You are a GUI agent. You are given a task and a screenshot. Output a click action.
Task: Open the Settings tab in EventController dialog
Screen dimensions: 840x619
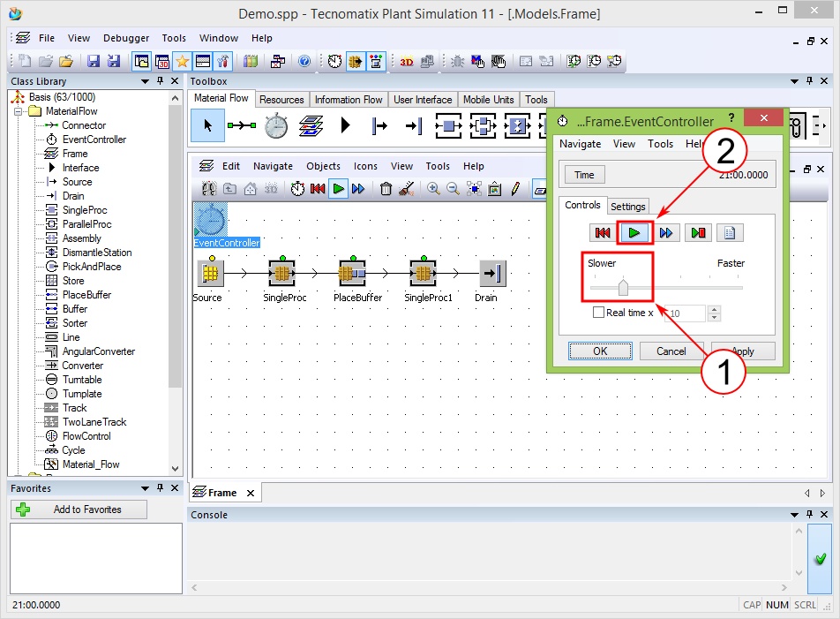click(628, 207)
